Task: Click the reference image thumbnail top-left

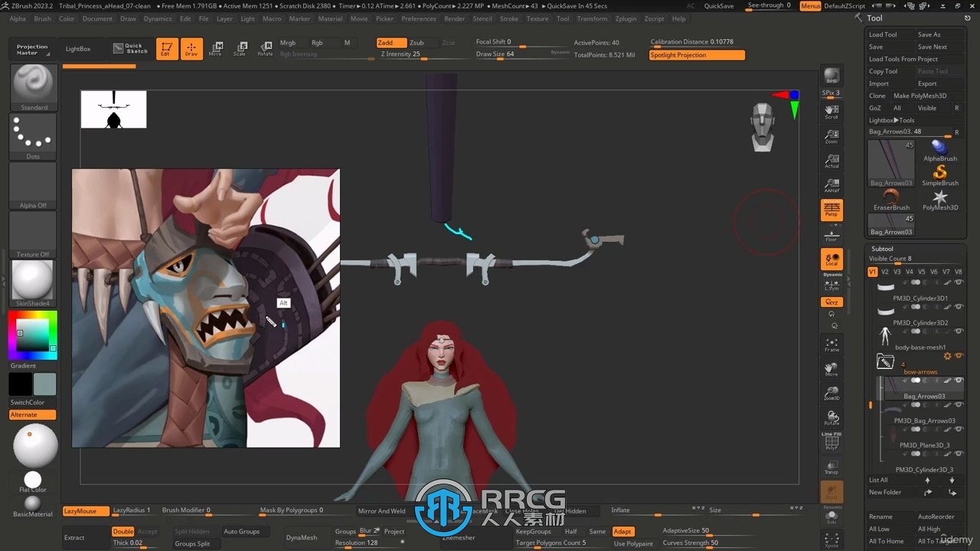Action: 113,109
